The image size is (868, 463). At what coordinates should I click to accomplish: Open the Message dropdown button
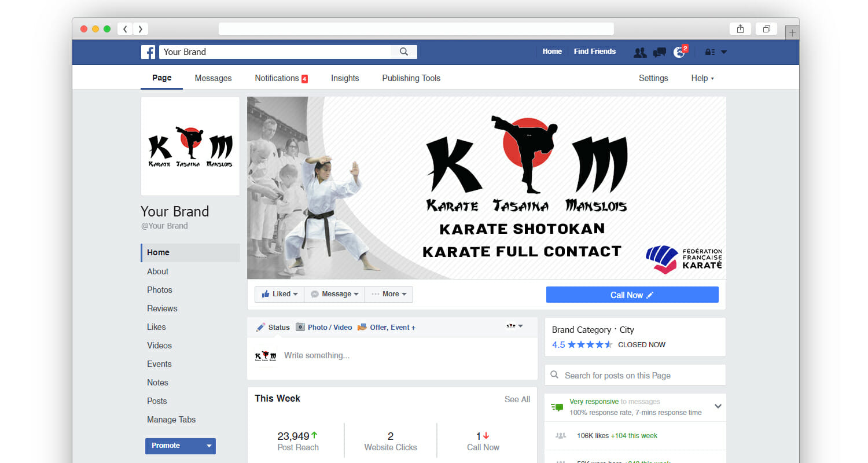[x=334, y=294]
